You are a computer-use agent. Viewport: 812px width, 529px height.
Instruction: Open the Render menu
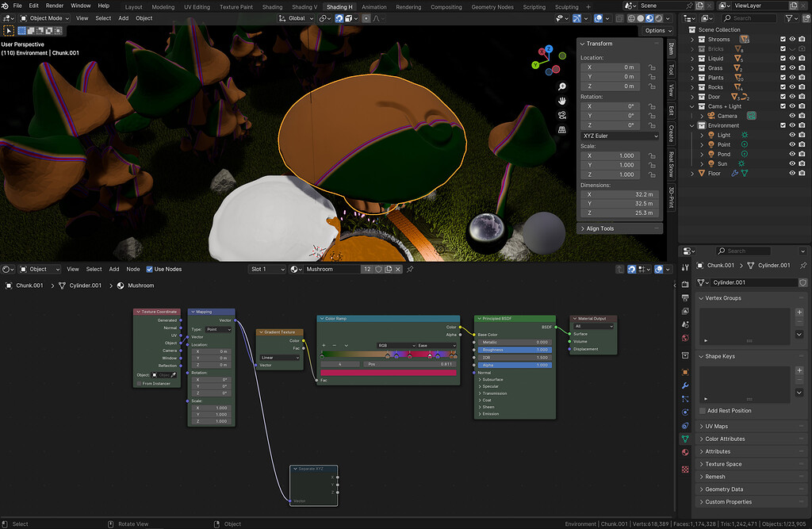point(54,6)
